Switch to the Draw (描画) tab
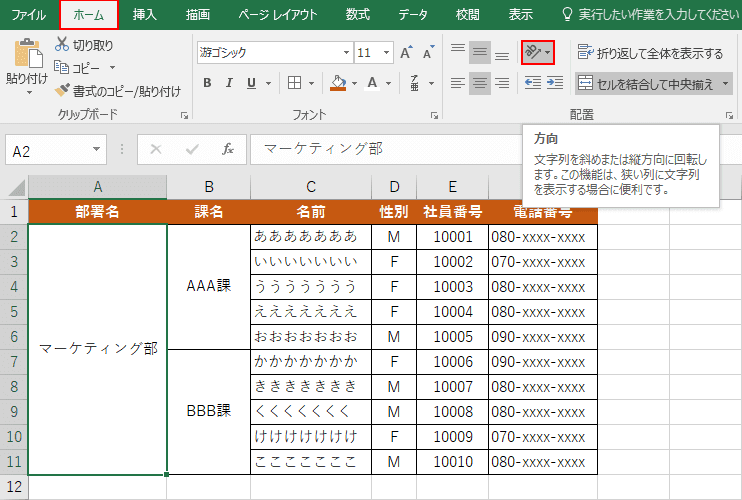Screen dimensions: 742x500 197,15
